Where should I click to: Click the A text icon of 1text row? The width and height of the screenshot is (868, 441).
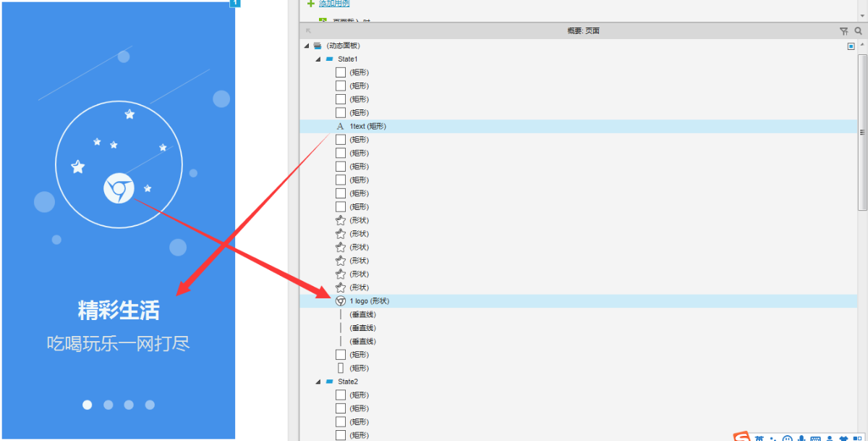pyautogui.click(x=341, y=126)
